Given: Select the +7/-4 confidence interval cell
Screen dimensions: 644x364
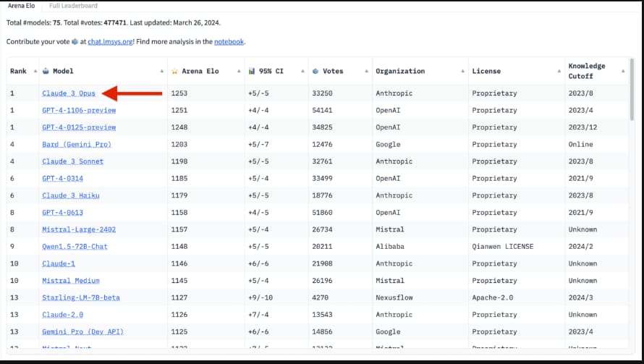Looking at the screenshot, I should pyautogui.click(x=258, y=315).
